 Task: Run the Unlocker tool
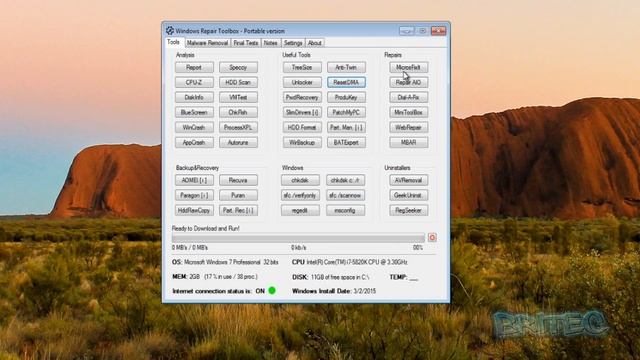[x=302, y=82]
